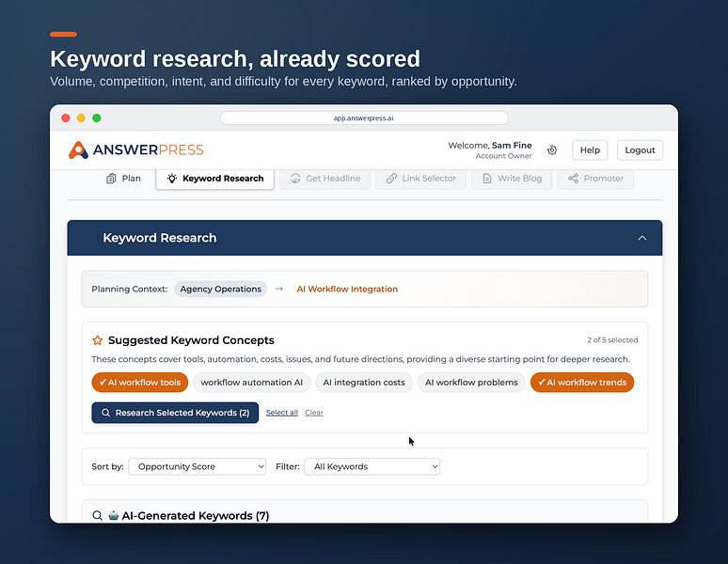Image resolution: width=728 pixels, height=564 pixels.
Task: Click the magnifier icon beside AI-Generated Keywords
Action: pos(97,515)
